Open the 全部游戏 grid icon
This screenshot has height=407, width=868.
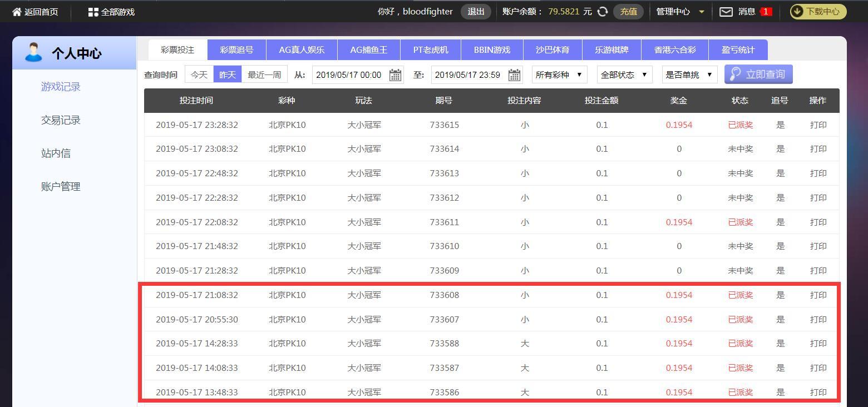[93, 12]
